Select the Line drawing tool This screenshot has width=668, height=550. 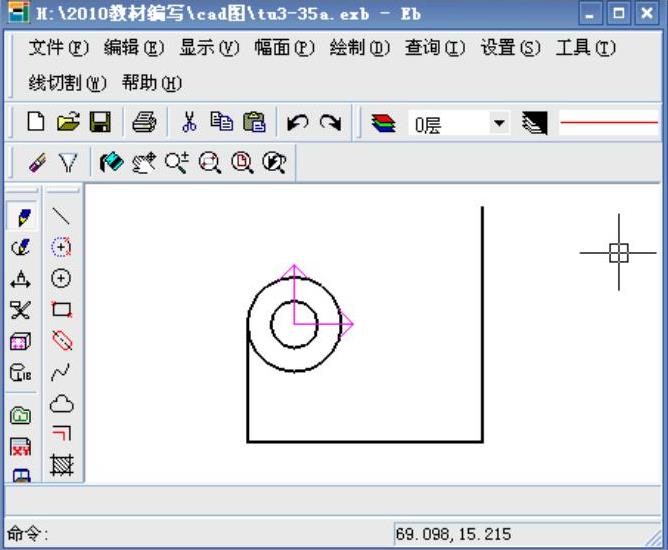click(62, 215)
